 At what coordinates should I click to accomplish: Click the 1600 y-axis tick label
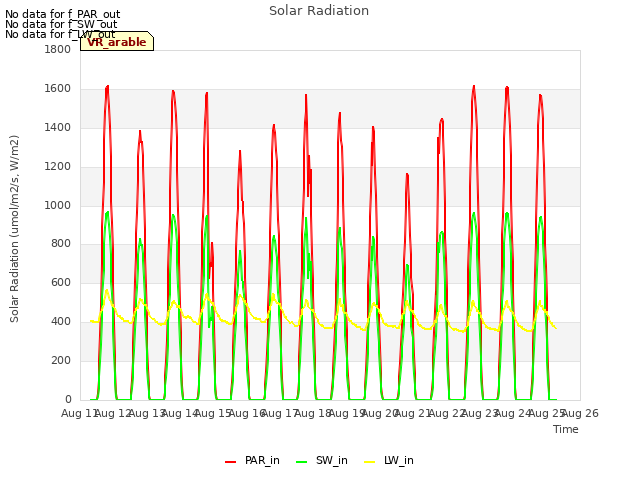coord(58,89)
